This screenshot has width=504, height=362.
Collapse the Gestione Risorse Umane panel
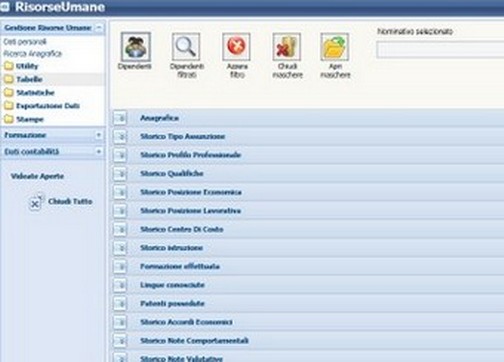coord(99,27)
